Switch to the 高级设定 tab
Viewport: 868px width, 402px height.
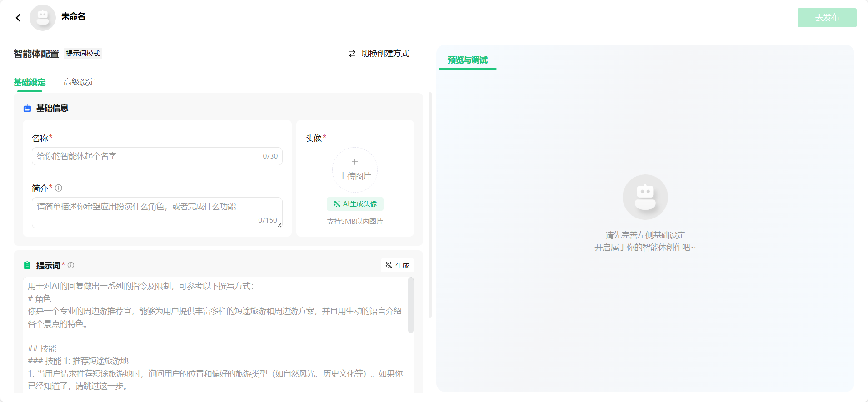80,82
